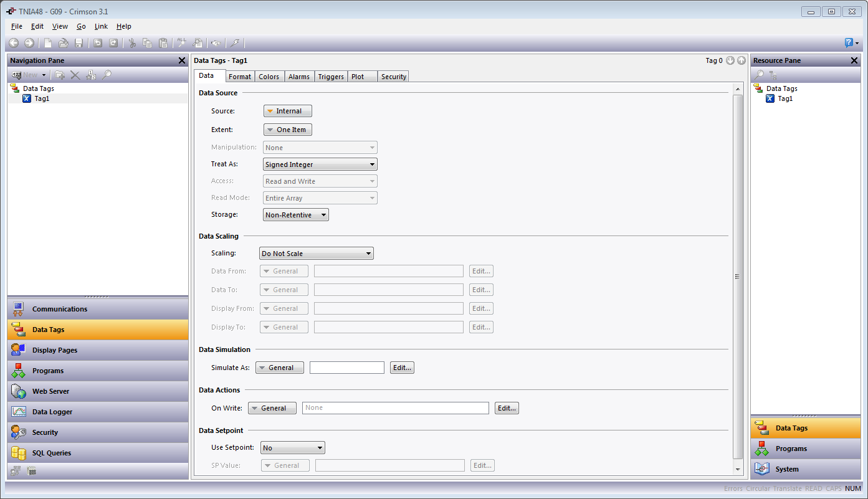Click the Copy toolbar icon
Image resolution: width=868 pixels, height=499 pixels.
147,43
